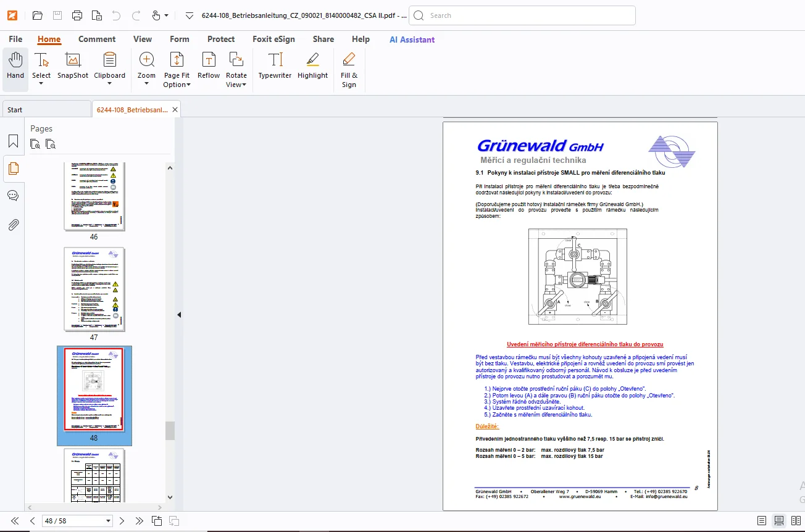
Task: Go to the last page
Action: pos(140,521)
